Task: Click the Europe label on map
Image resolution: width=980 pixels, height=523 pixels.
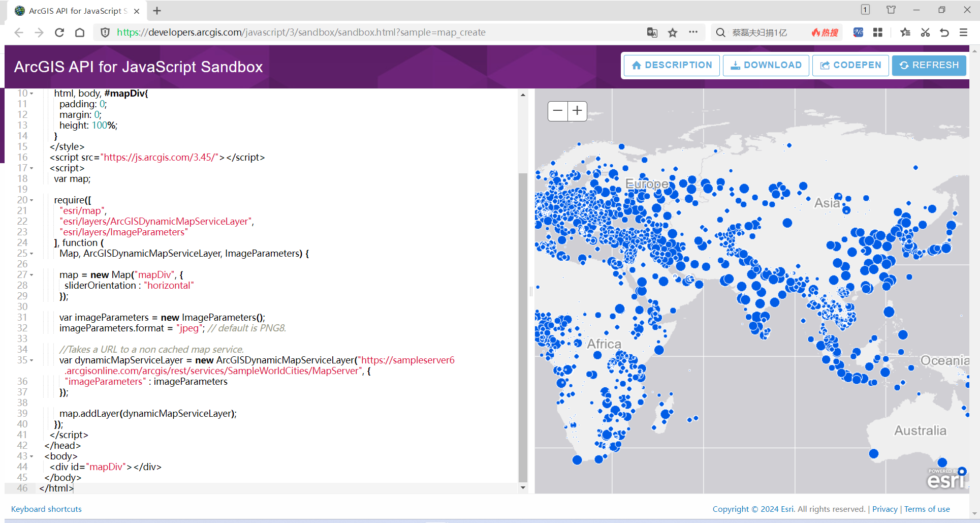Action: click(647, 183)
